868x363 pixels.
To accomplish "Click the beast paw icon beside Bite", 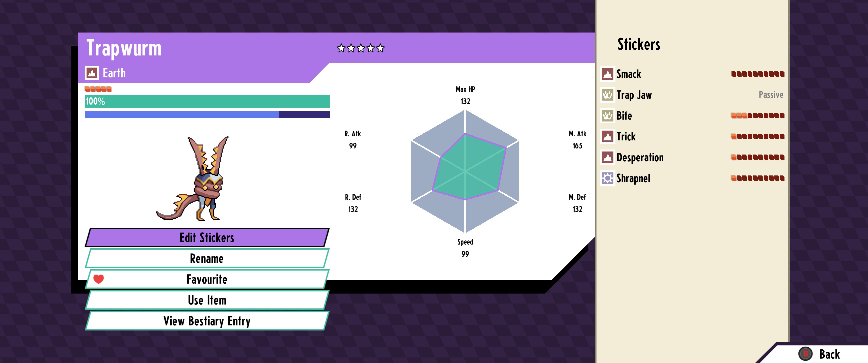I will [607, 115].
